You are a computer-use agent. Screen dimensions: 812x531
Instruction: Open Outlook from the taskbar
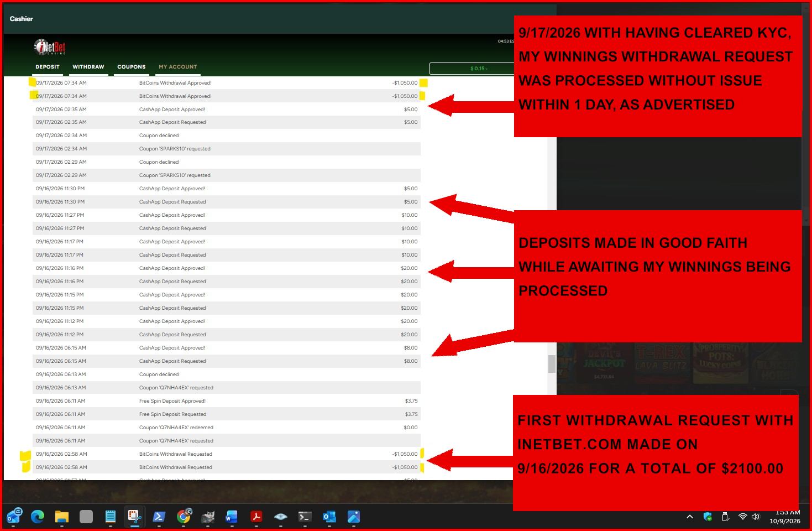(x=329, y=517)
